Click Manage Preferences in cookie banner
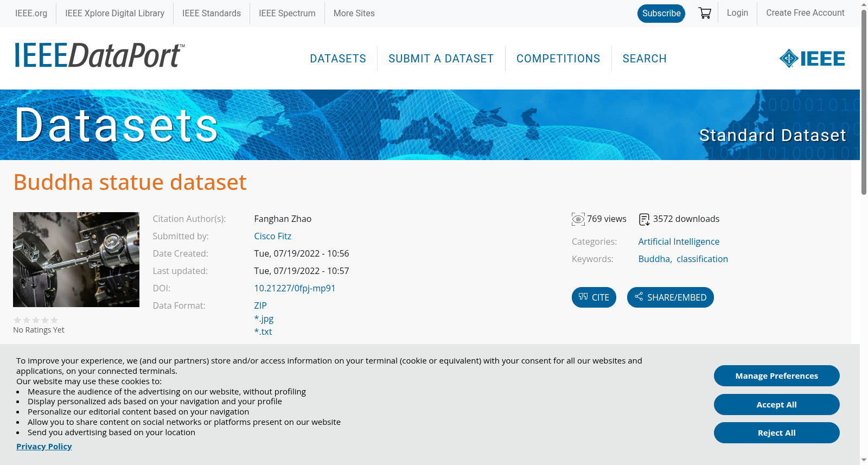 (x=776, y=375)
